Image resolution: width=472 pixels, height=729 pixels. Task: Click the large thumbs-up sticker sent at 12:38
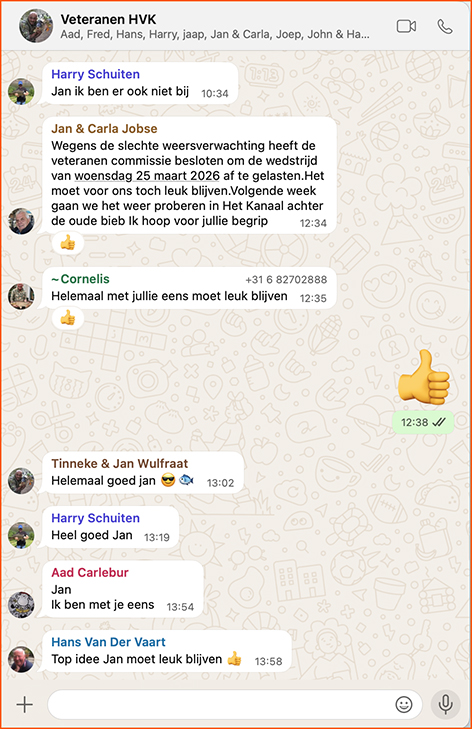click(x=424, y=377)
